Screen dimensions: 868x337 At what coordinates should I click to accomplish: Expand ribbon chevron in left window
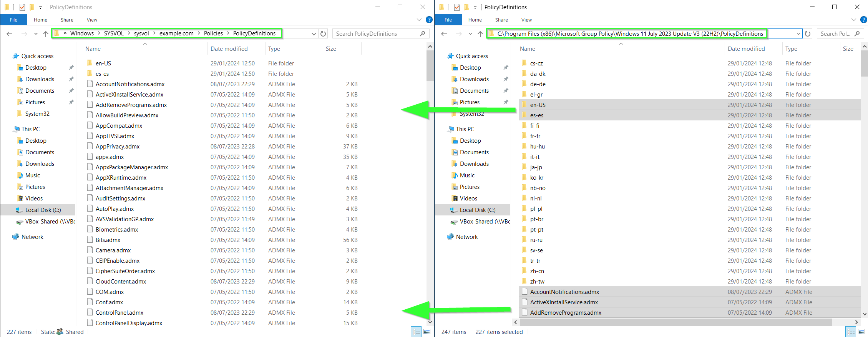(419, 20)
